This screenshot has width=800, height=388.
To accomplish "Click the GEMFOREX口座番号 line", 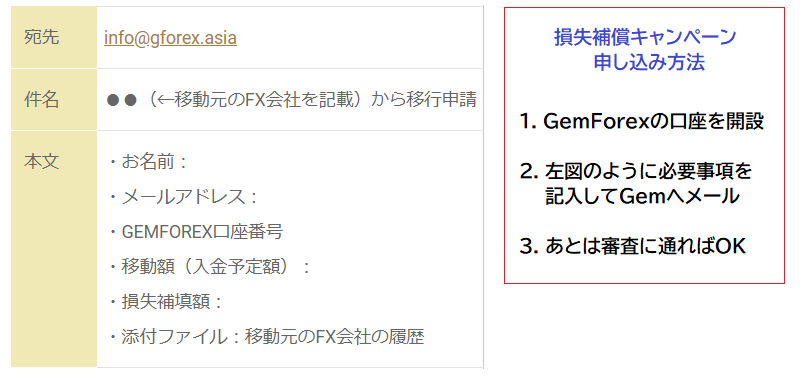I will tap(195, 232).
